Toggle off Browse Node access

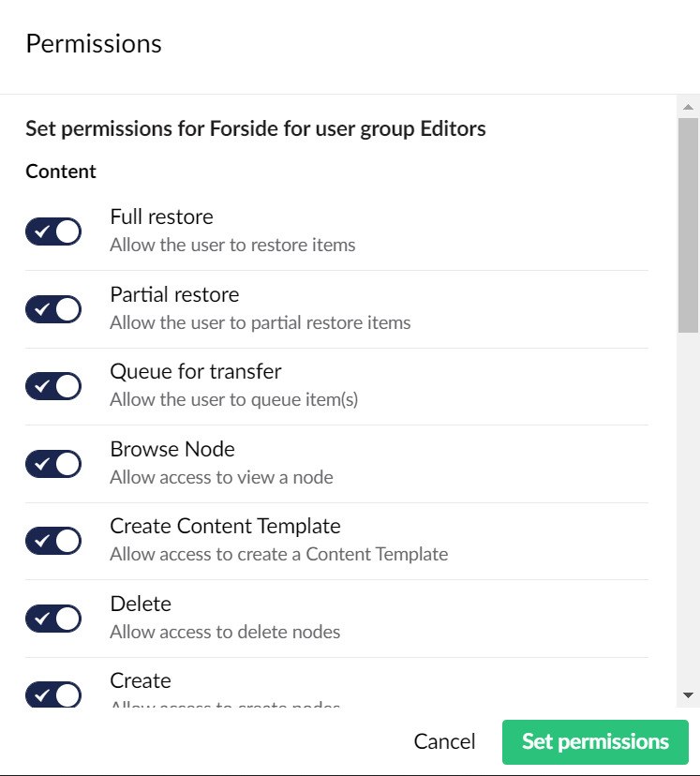52,463
